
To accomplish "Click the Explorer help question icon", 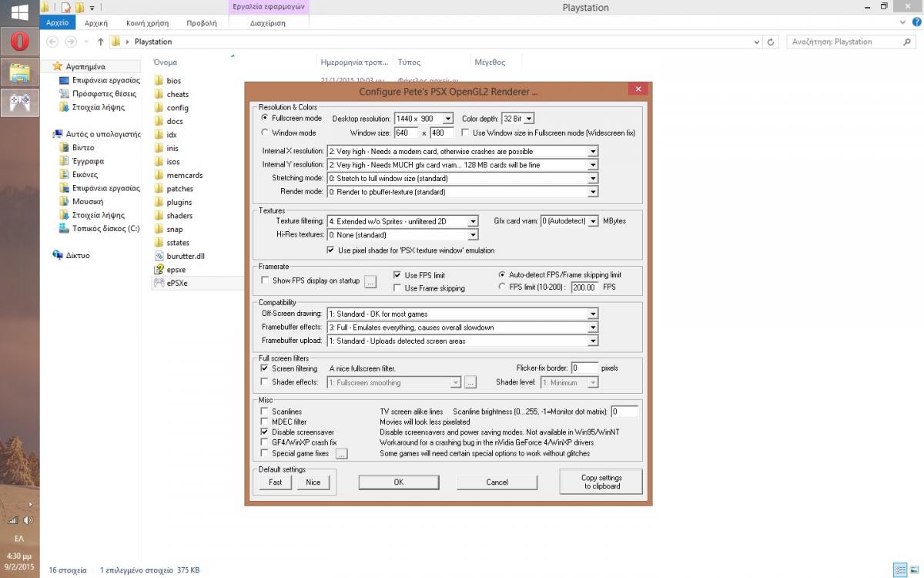I will [916, 23].
